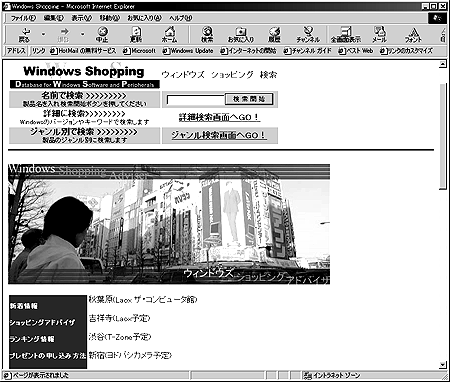Image resolution: width=450 pixels, height=382 pixels.
Task: Click the Back (戻る) toolbar icon
Action: [x=25, y=35]
